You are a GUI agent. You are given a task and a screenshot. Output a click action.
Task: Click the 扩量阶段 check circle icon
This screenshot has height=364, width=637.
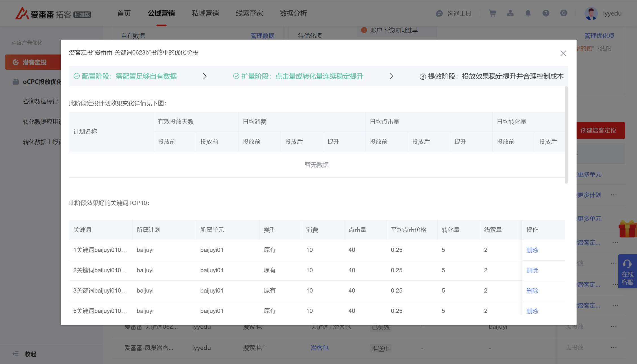click(236, 76)
